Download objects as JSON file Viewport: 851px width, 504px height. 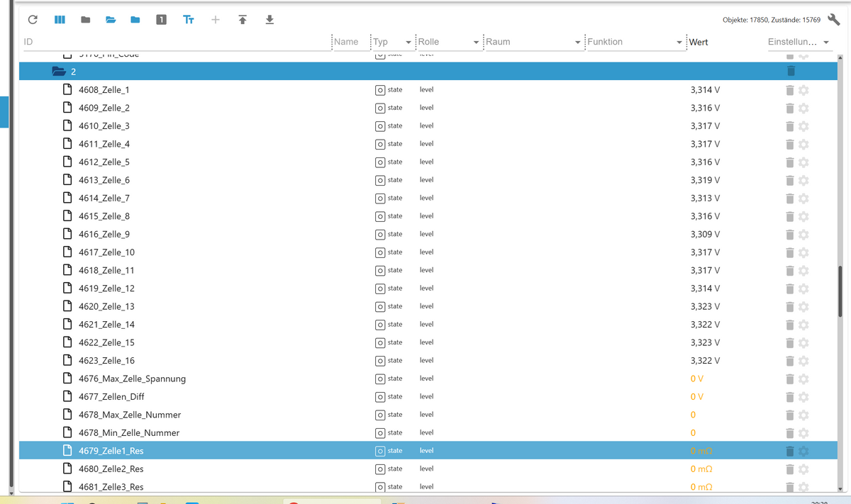coord(269,20)
